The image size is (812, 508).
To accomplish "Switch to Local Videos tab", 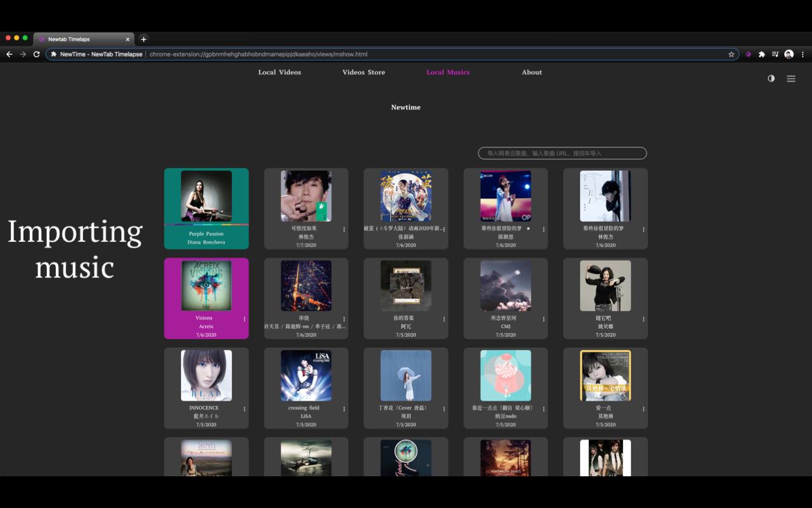I will [280, 72].
